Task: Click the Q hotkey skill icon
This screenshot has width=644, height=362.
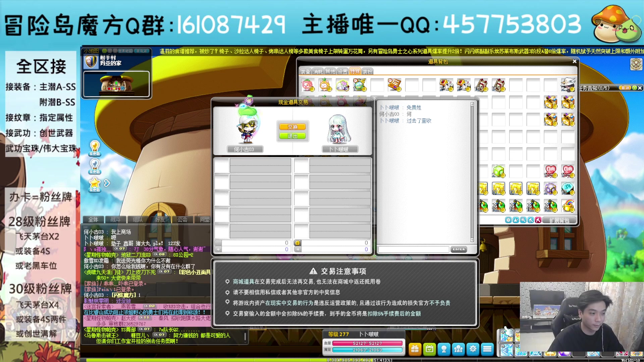Action: pyautogui.click(x=506, y=336)
